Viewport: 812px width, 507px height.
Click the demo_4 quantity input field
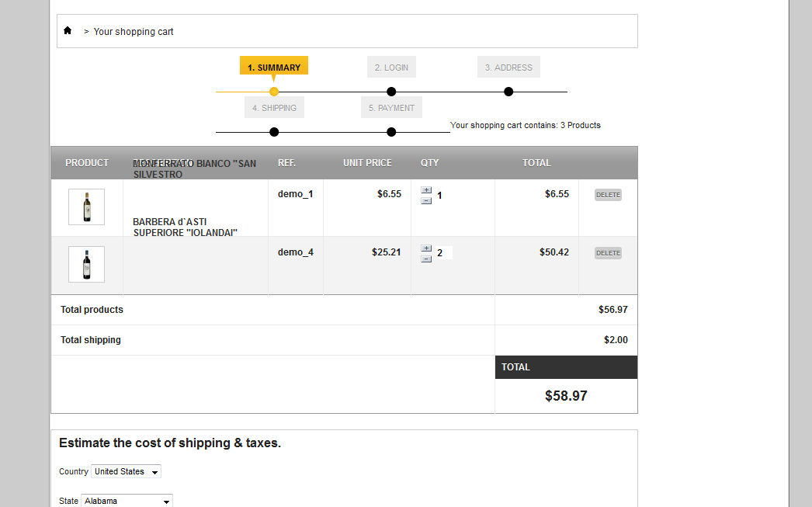443,253
